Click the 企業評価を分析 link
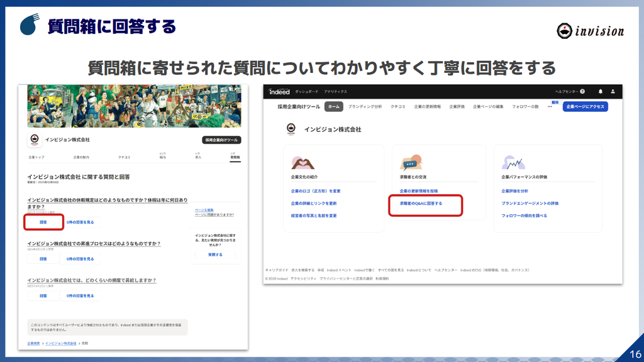The height and width of the screenshot is (362, 644). pyautogui.click(x=514, y=191)
